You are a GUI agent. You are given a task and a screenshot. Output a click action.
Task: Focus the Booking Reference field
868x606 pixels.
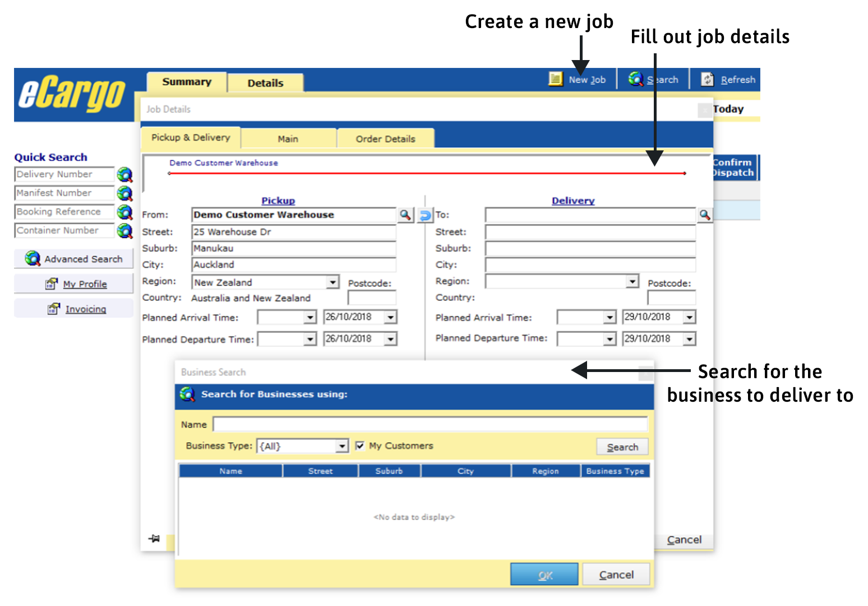pos(64,212)
